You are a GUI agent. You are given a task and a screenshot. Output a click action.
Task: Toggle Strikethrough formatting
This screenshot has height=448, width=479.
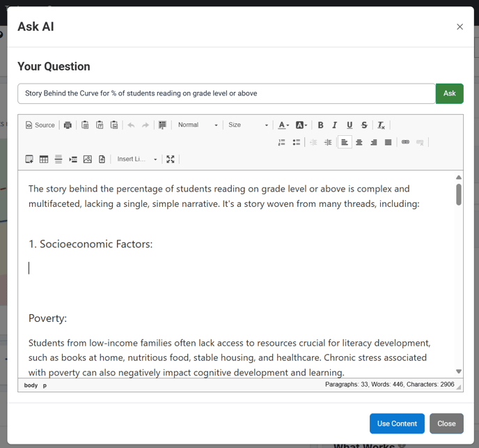point(364,125)
